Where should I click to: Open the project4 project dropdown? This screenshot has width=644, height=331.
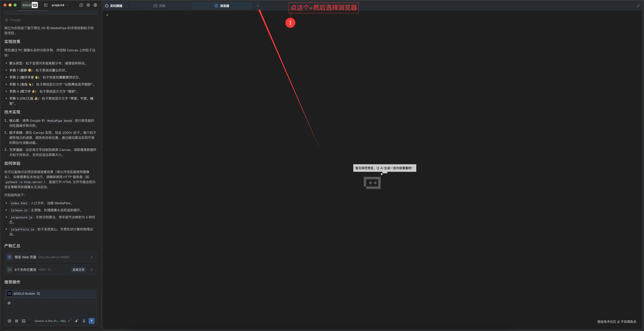(x=60, y=5)
